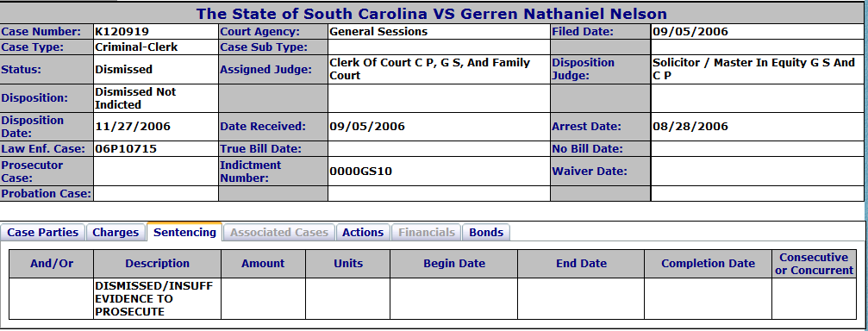Select the Sentencing tab
This screenshot has height=331, width=868.
[x=184, y=232]
